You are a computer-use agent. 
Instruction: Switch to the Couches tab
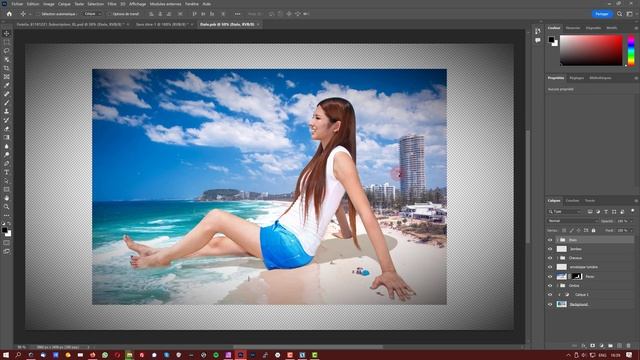572,201
